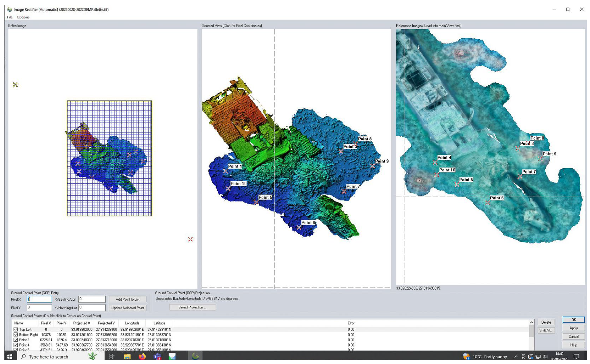The image size is (590, 364).
Task: Open the File menu
Action: pos(10,17)
